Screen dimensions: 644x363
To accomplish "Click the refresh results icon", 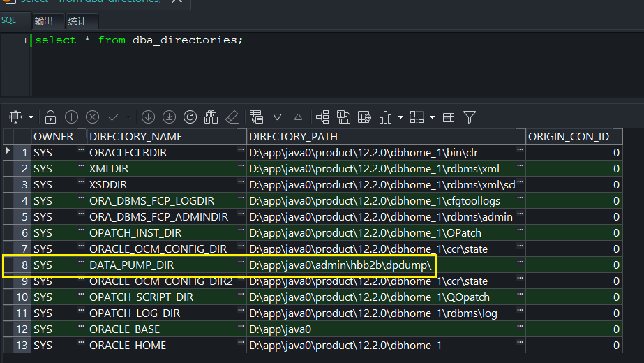I will point(190,117).
